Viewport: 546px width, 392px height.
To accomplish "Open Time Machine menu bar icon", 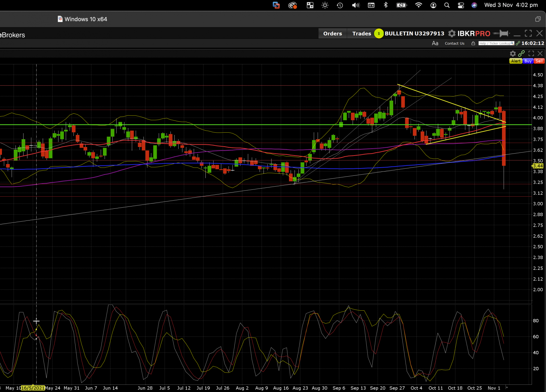I will point(340,5).
